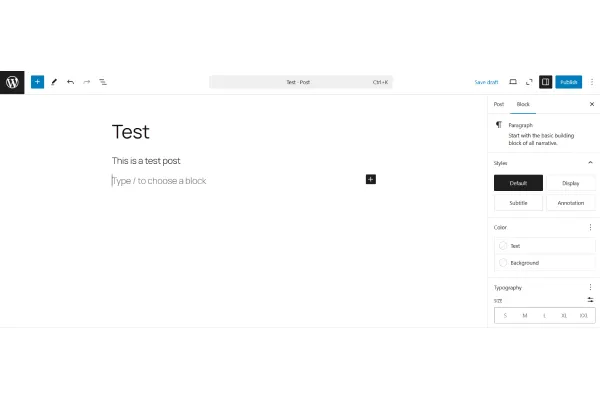Open the device preview laptop icon
The height and width of the screenshot is (400, 600).
coord(513,82)
